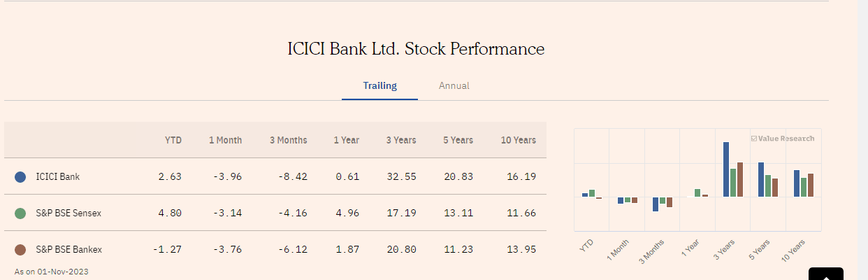This screenshot has width=868, height=280.
Task: Click the S&P BSE Bankex row label
Action: 68,249
